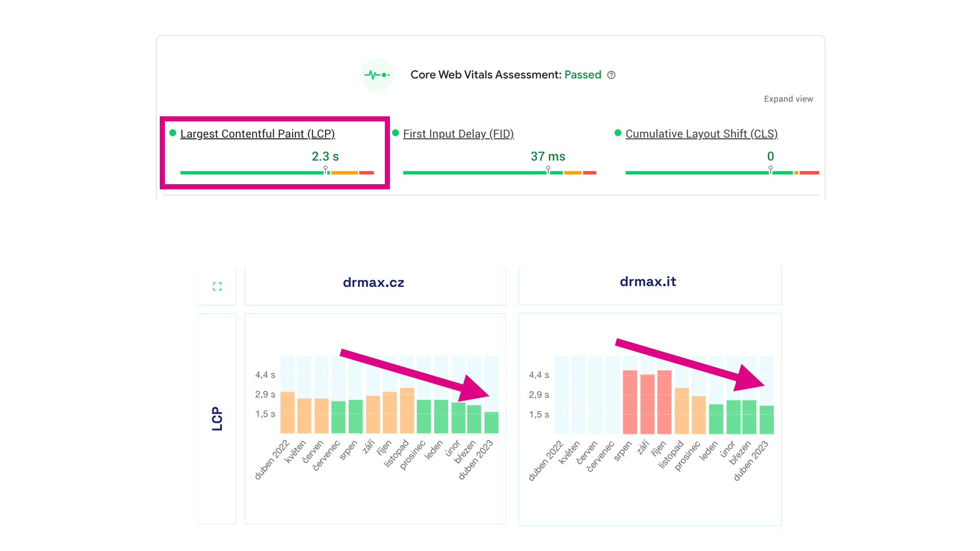Click the FID green status dot
The width and height of the screenshot is (980, 551).
pos(395,133)
